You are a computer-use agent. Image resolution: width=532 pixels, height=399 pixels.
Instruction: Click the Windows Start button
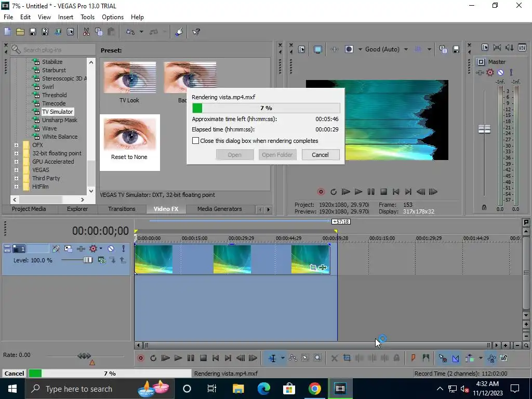click(12, 389)
